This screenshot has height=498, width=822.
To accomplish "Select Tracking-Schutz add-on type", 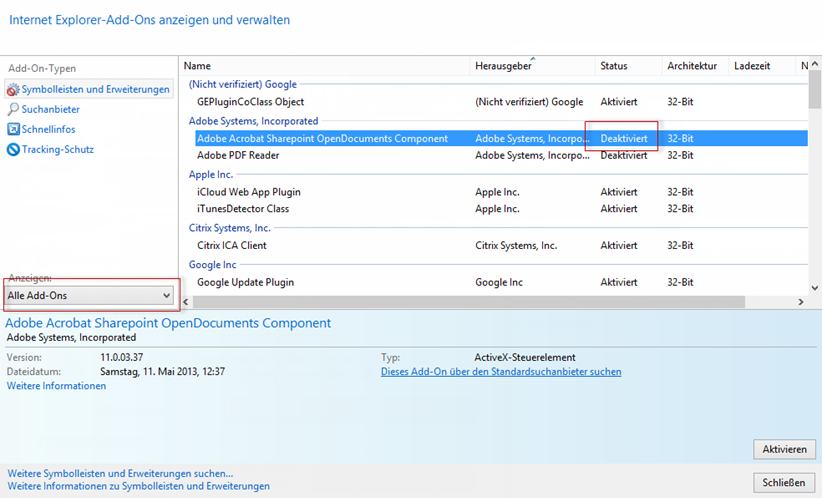I will 58,149.
